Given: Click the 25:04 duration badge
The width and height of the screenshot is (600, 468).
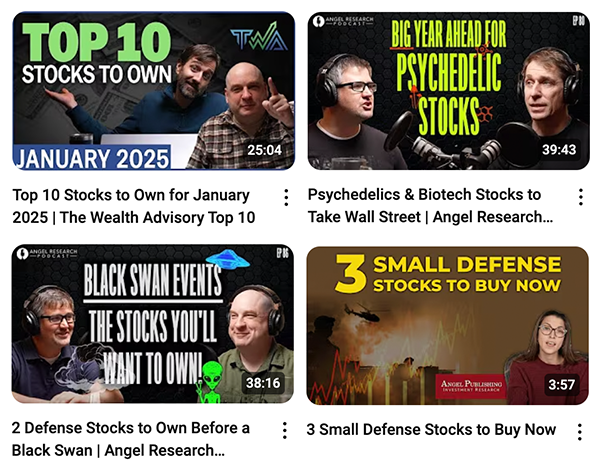Looking at the screenshot, I should tap(264, 150).
